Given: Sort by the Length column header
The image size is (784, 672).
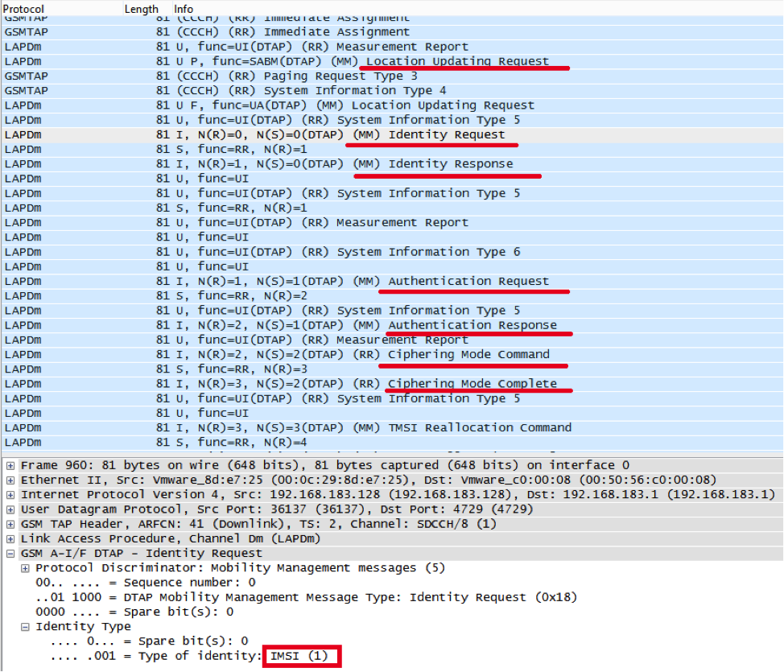Looking at the screenshot, I should (x=142, y=8).
